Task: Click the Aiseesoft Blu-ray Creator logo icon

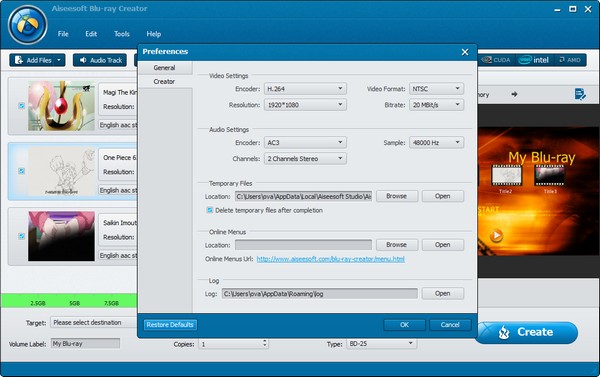Action: 28,25
